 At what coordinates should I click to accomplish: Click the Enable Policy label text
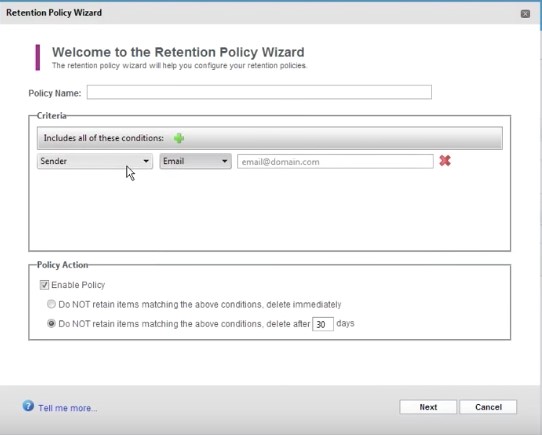pyautogui.click(x=78, y=285)
